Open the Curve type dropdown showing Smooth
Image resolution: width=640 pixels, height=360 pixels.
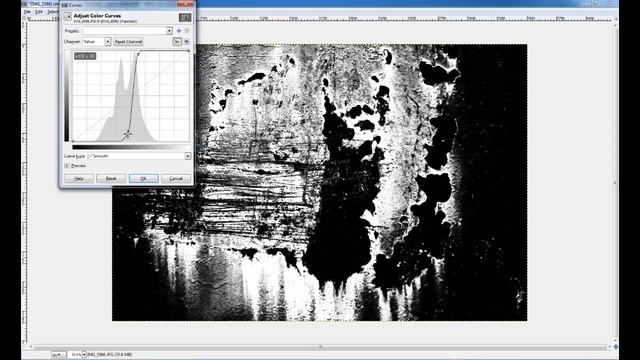click(139, 156)
